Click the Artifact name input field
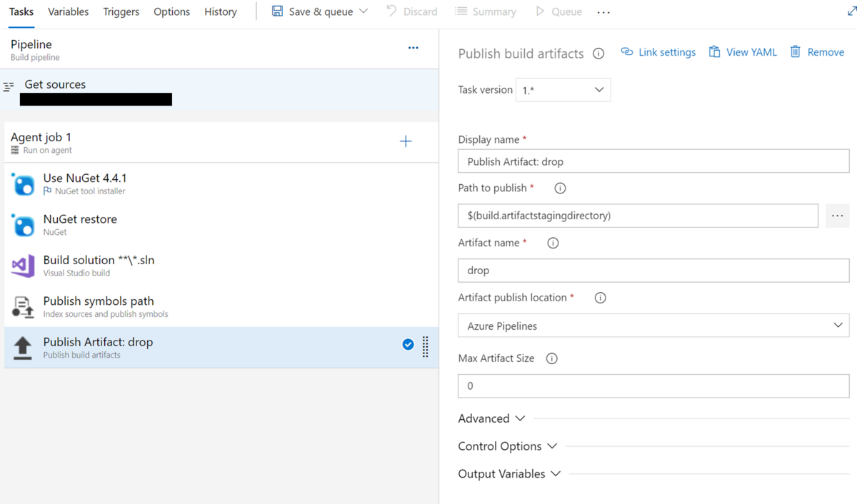The height and width of the screenshot is (504, 857). (x=653, y=271)
